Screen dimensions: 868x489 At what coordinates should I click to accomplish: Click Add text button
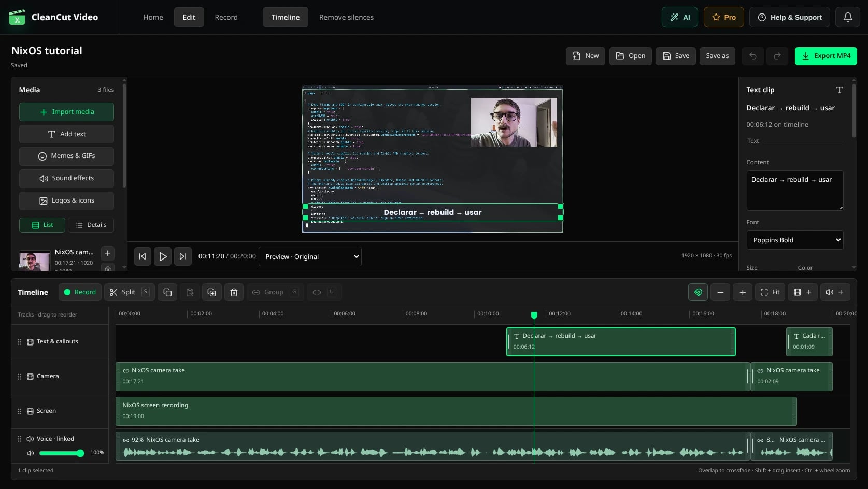click(66, 134)
